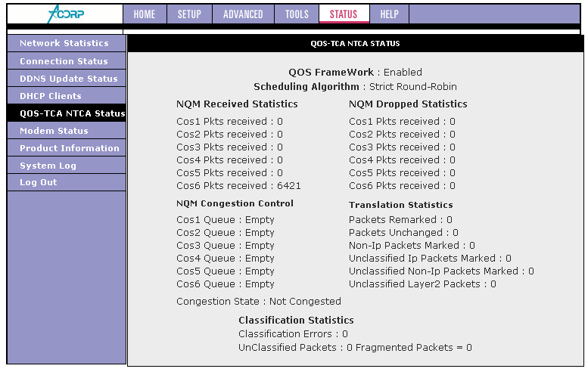The height and width of the screenshot is (375, 588).
Task: Open DDNS Update Status page
Action: pos(67,79)
